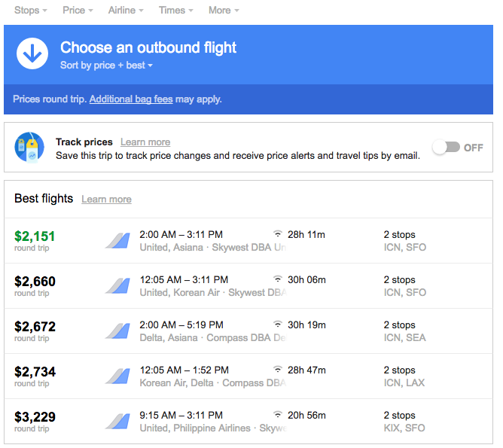Viewport: 503px width, 448px height.
Task: Click airline logo on the $2,734 flight
Action: tap(117, 376)
